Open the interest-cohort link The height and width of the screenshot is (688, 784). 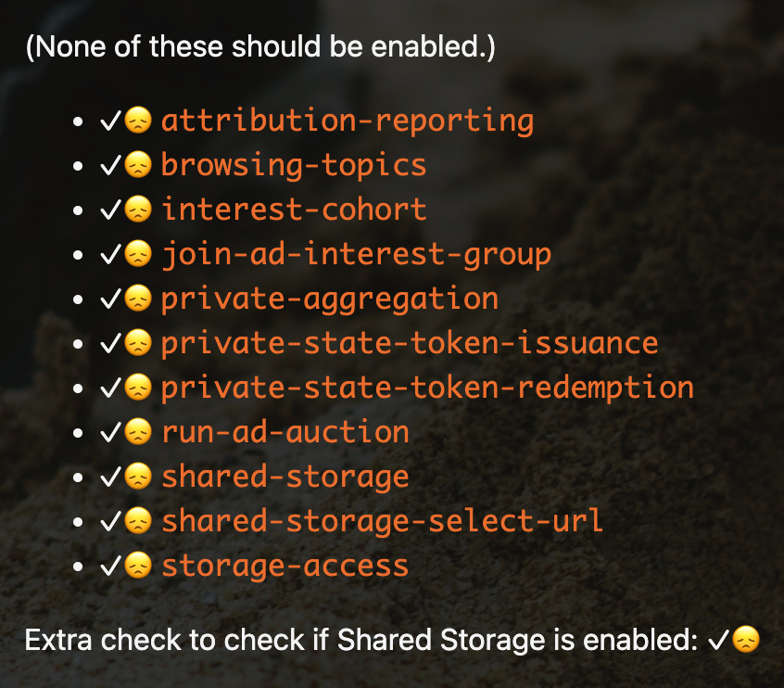point(293,210)
